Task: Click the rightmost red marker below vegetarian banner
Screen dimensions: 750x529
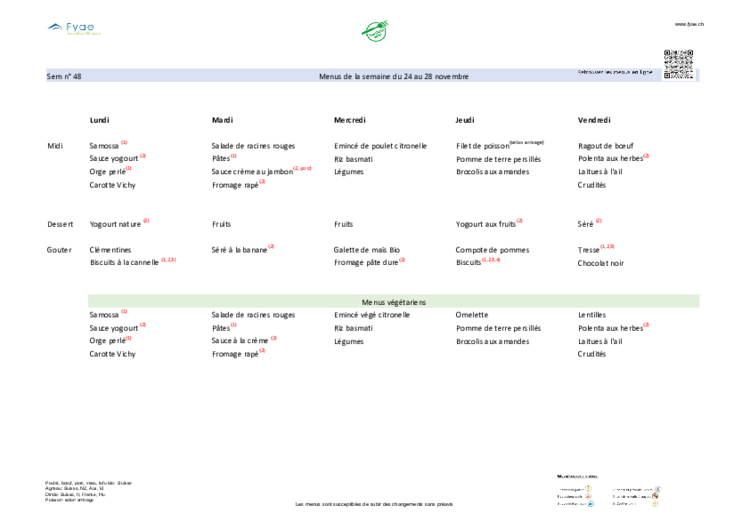Action: pyautogui.click(x=646, y=324)
